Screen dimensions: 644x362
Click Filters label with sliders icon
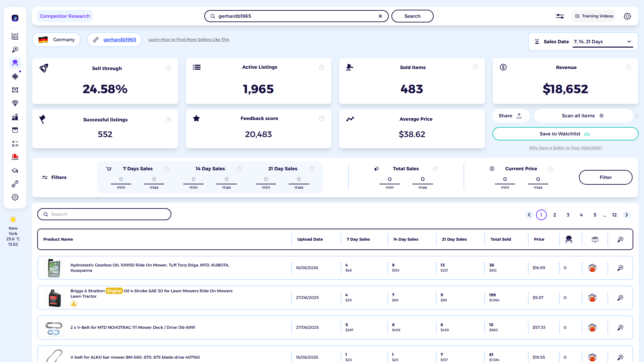click(54, 177)
